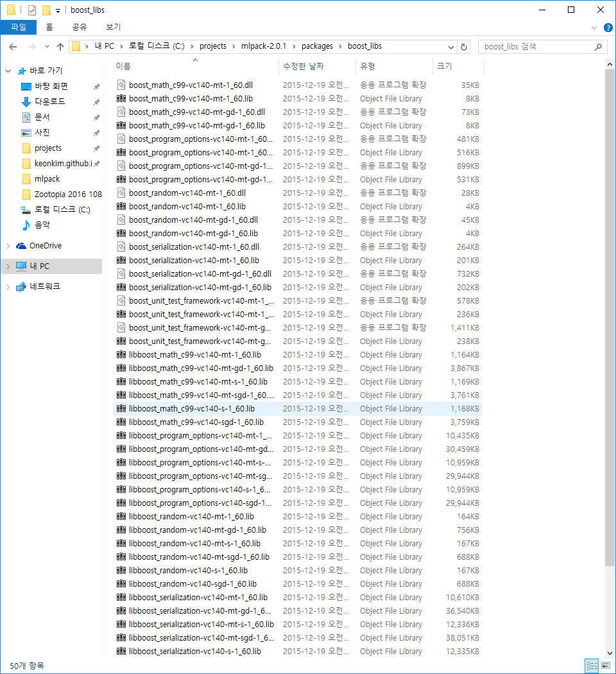Switch to large icons view in status bar
The image size is (616, 674).
click(605, 666)
